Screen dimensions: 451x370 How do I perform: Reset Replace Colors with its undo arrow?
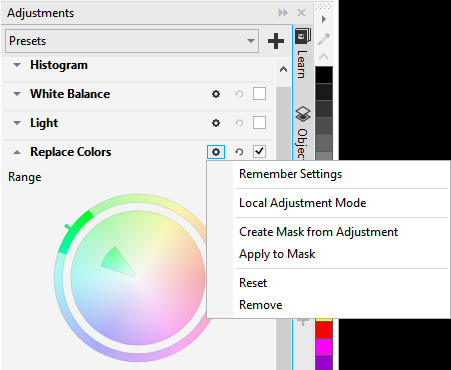(x=239, y=152)
